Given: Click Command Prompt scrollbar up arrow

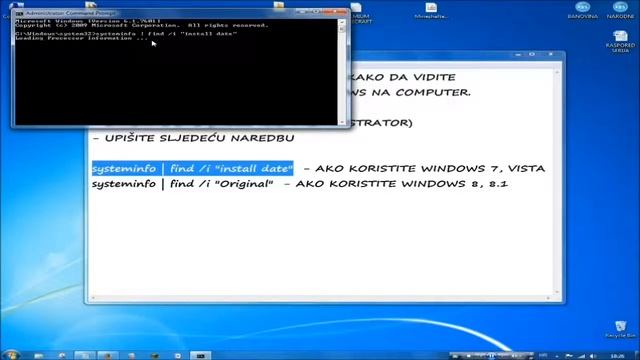Looking at the screenshot, I should tap(342, 22).
